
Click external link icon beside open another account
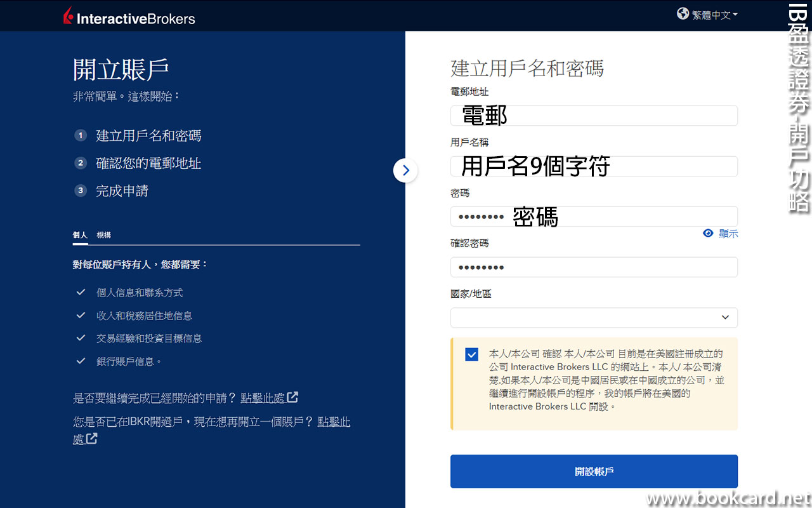coord(92,438)
